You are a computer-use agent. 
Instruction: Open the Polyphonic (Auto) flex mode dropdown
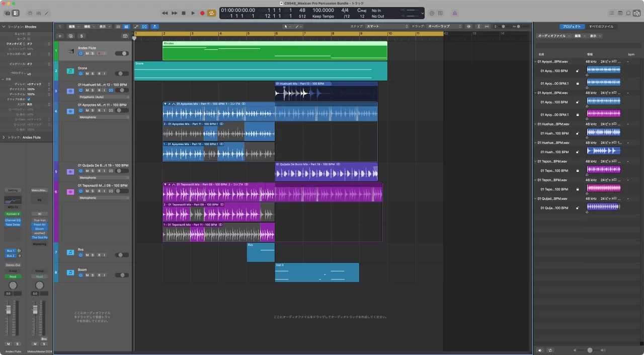104,97
